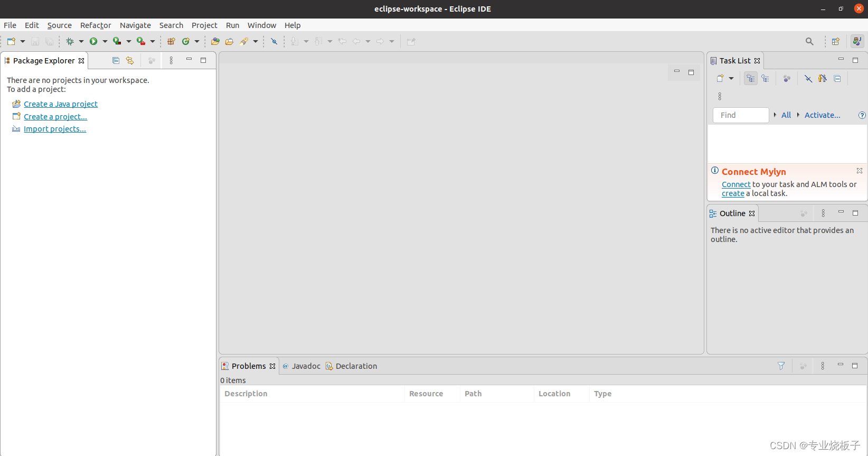The height and width of the screenshot is (456, 868).
Task: Switch to the Declaration tab
Action: (x=351, y=366)
